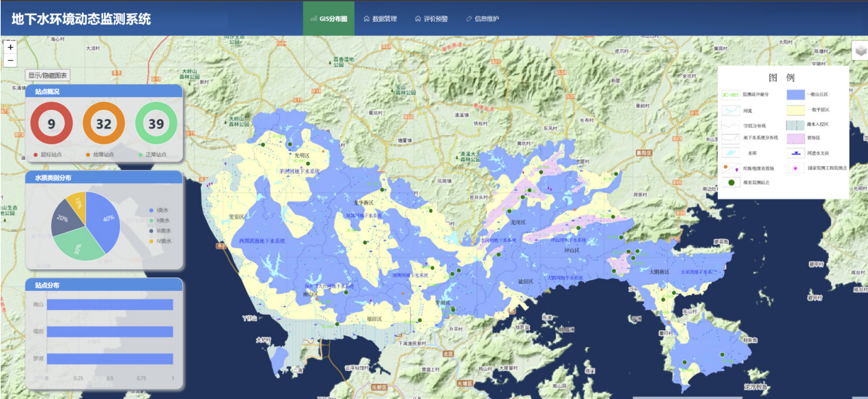Click the red 超标站点 ring showing 9
The image size is (868, 399).
click(x=51, y=124)
